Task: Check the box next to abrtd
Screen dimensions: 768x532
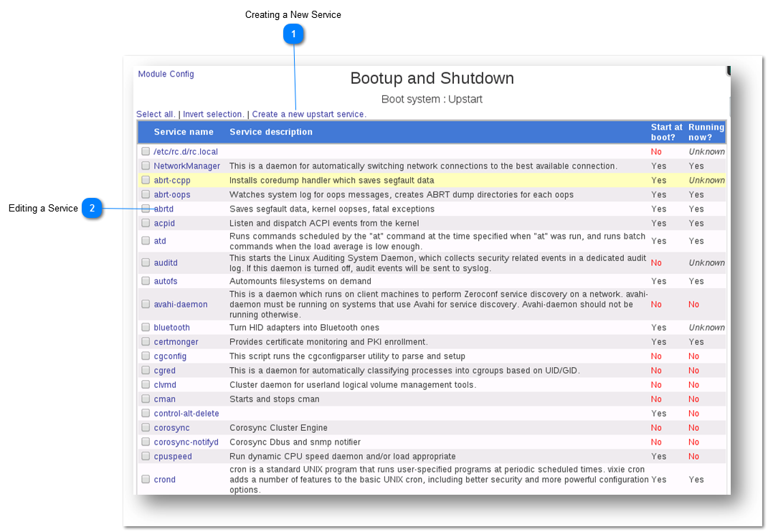Action: [x=146, y=208]
